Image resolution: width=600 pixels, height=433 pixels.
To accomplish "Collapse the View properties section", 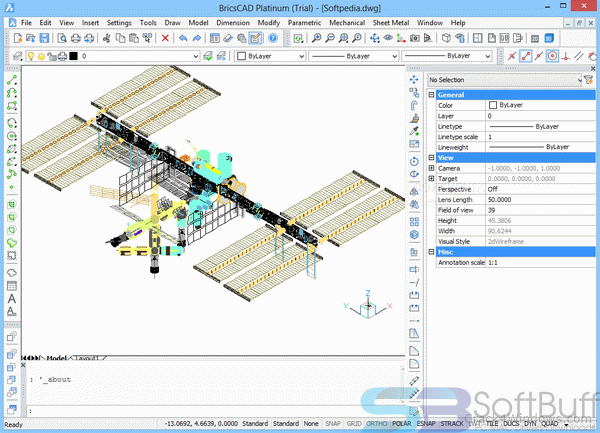I will coord(431,158).
